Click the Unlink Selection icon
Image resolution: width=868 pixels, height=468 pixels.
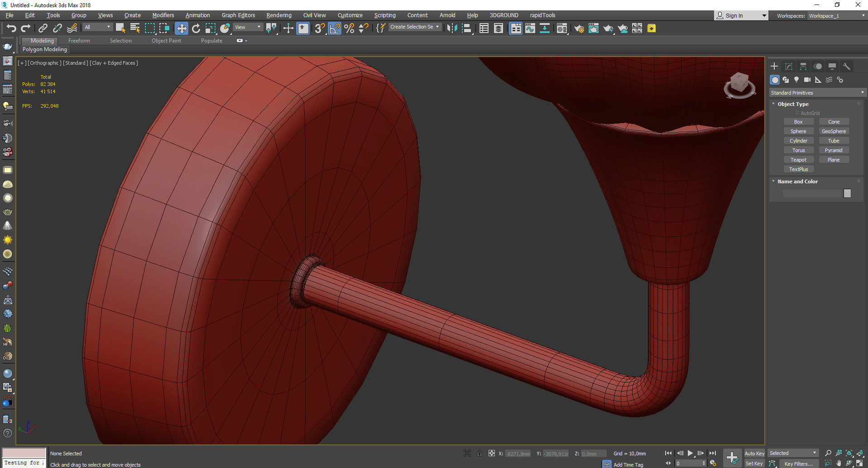pos(58,29)
